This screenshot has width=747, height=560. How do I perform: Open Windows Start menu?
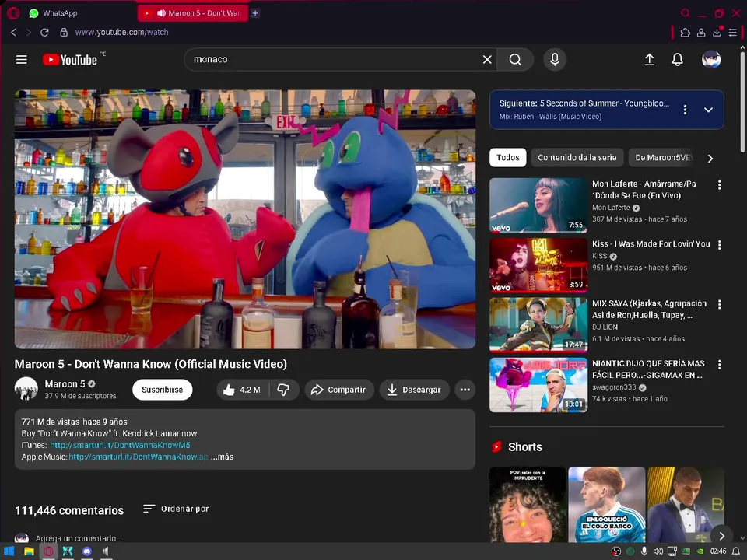[x=9, y=551]
